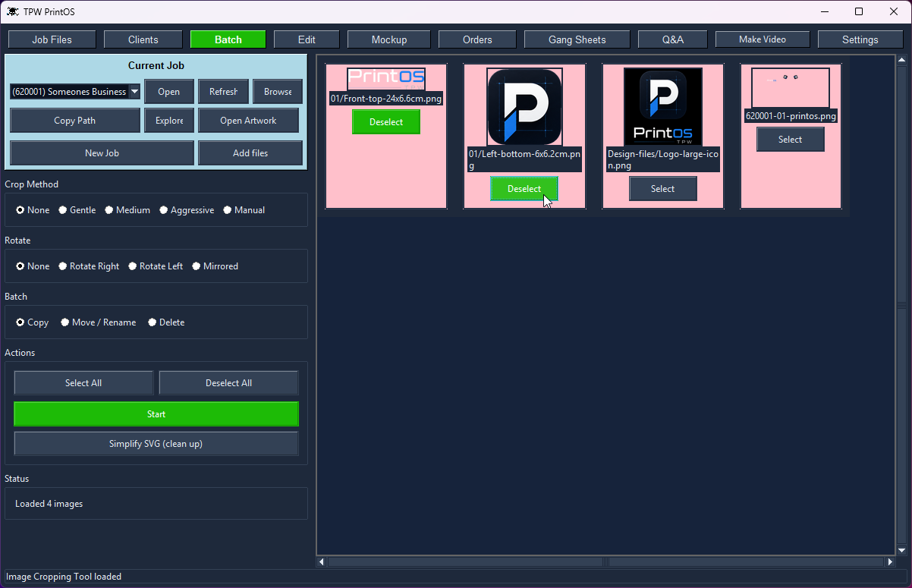
Task: Choose the Medium crop method
Action: [127, 210]
